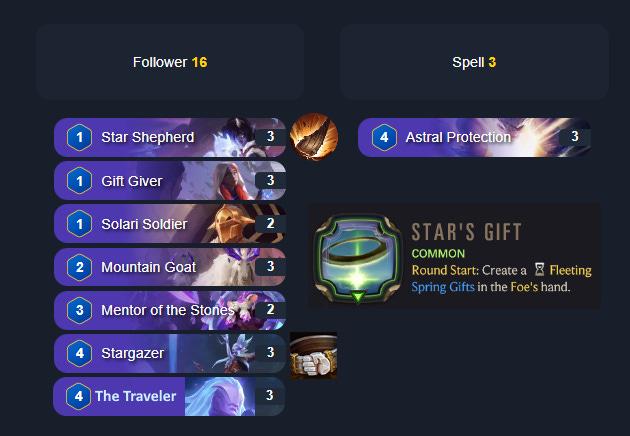Open the Star Shepherd card entry
Viewport: 630px width, 436px height.
[170, 137]
